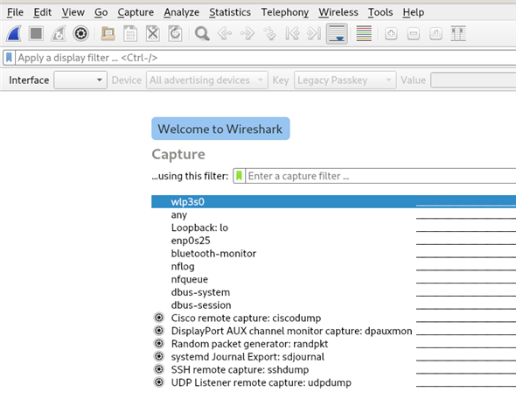Open the All advertising devices dropdown
This screenshot has height=420, width=516.
coord(207,80)
